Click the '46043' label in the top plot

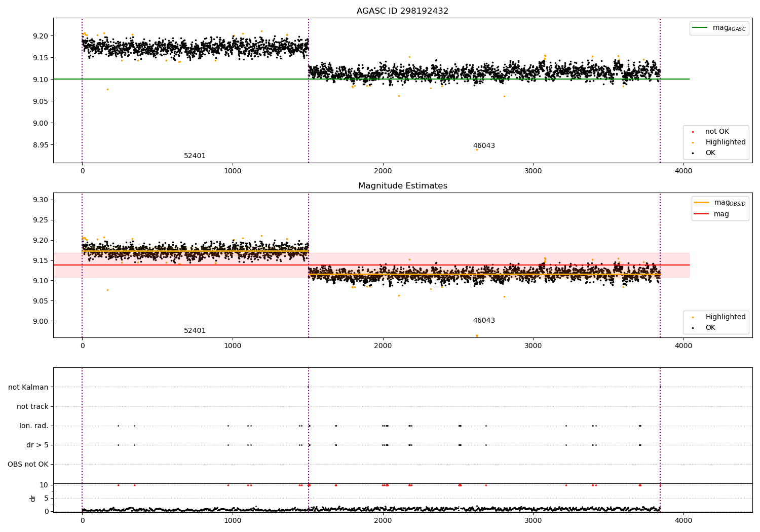click(484, 146)
